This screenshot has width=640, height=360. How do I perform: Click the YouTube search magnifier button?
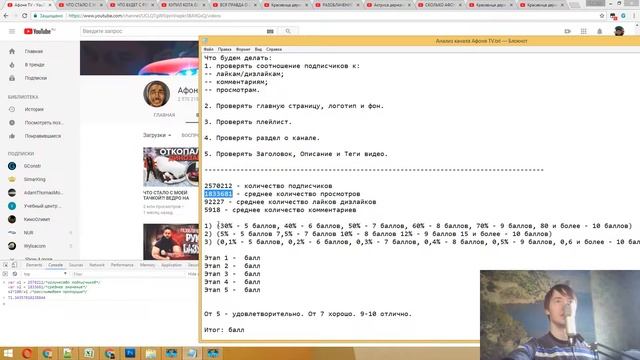pyautogui.click(x=288, y=31)
